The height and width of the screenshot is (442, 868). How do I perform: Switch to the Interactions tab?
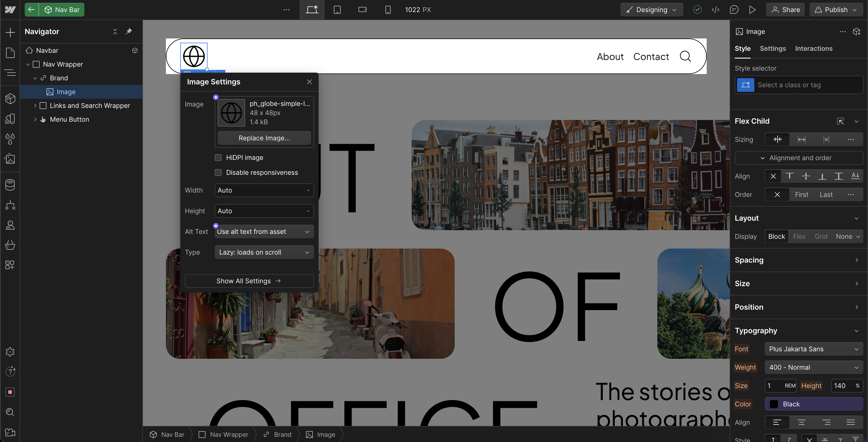pos(813,49)
